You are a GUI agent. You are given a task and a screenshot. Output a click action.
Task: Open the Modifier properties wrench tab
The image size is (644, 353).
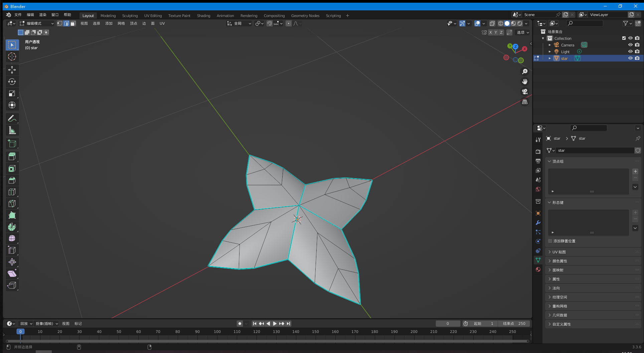coord(538,223)
